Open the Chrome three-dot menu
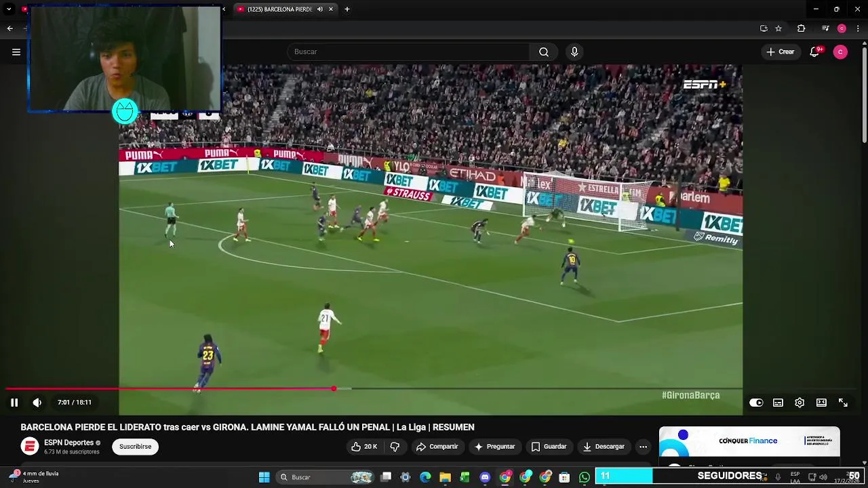868x488 pixels. pos(859,28)
